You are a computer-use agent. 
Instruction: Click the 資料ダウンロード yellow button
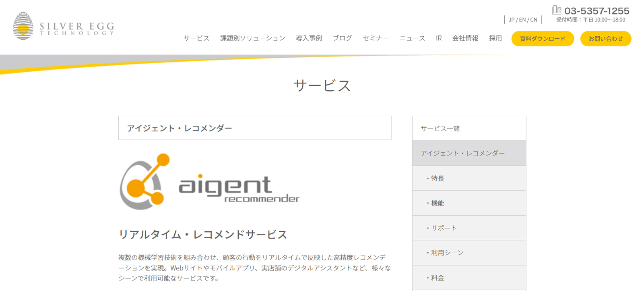543,39
